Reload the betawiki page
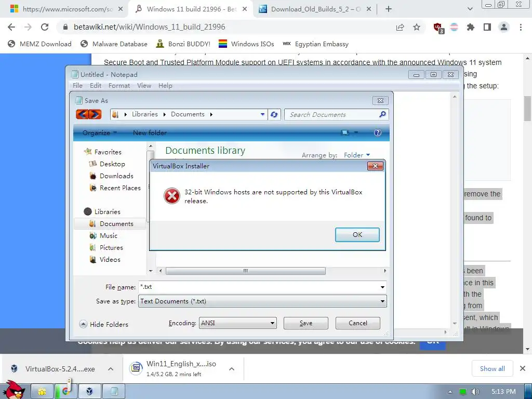This screenshot has height=399, width=532. tap(45, 27)
